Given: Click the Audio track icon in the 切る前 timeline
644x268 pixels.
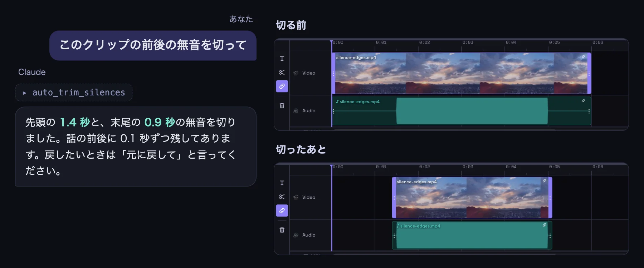Looking at the screenshot, I should [x=296, y=111].
